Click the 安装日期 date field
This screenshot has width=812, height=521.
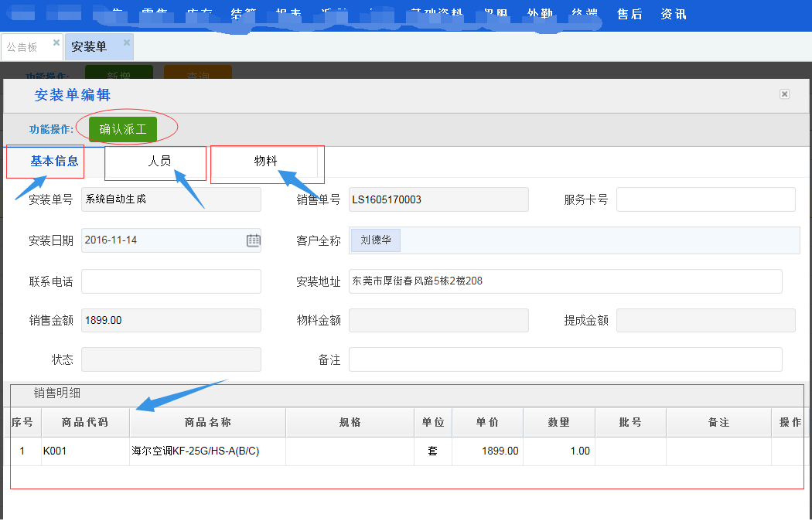(x=171, y=240)
